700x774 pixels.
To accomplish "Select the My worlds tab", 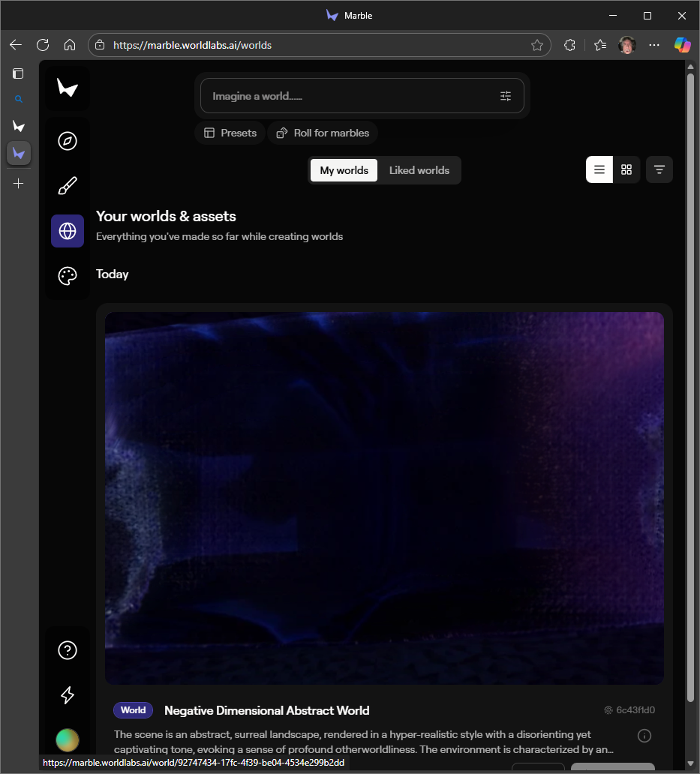I will pos(344,170).
